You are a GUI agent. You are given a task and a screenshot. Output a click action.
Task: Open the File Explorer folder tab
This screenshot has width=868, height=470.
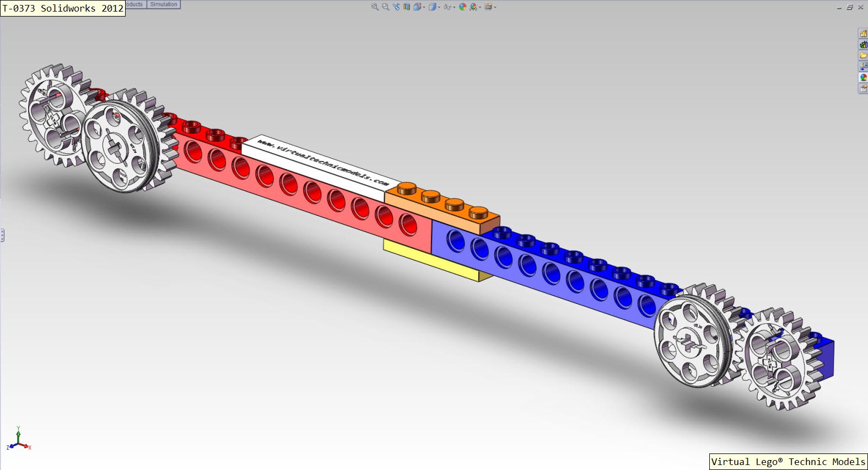pos(863,55)
